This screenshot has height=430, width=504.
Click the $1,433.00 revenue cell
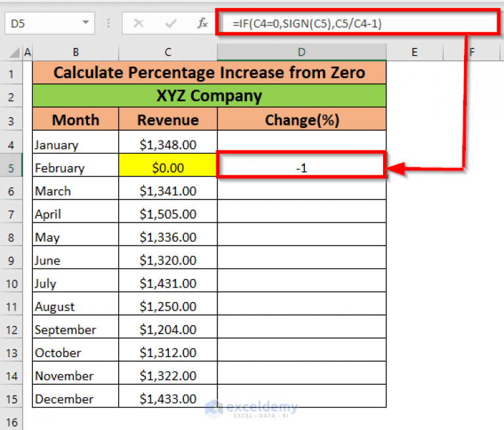pyautogui.click(x=168, y=397)
